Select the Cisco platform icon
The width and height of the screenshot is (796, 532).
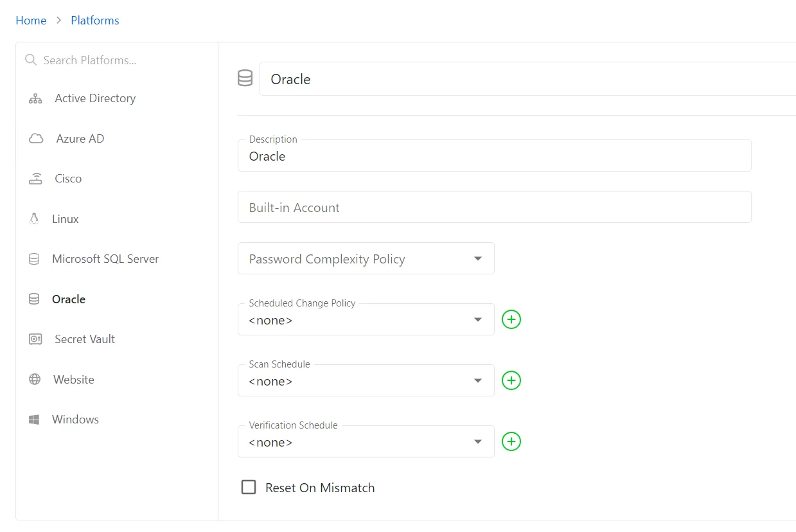[35, 178]
